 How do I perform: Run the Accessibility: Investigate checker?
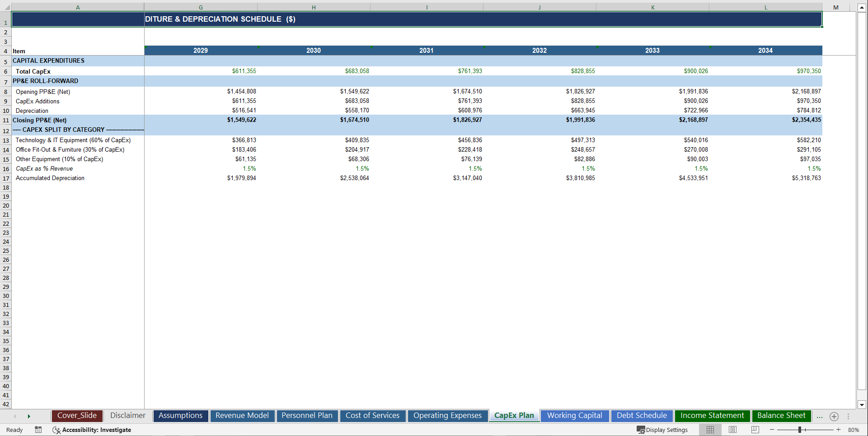[x=92, y=430]
